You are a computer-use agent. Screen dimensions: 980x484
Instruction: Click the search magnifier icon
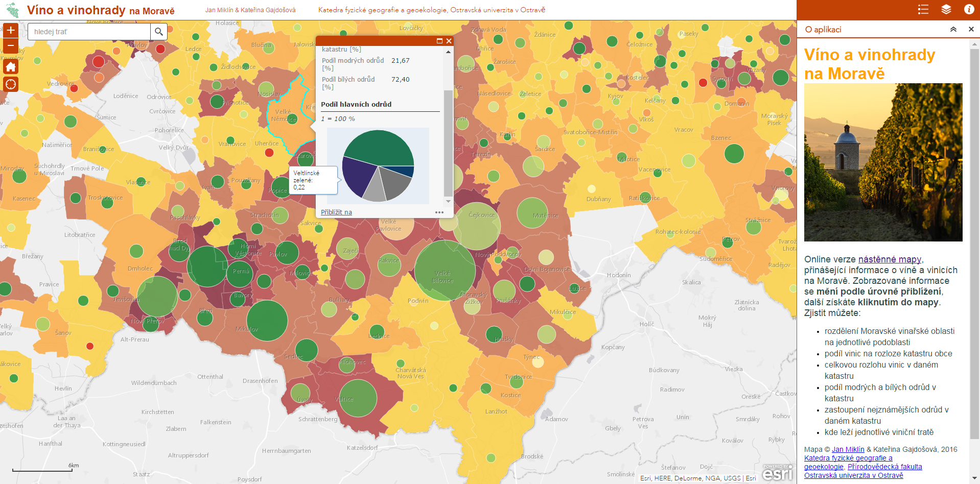click(159, 32)
